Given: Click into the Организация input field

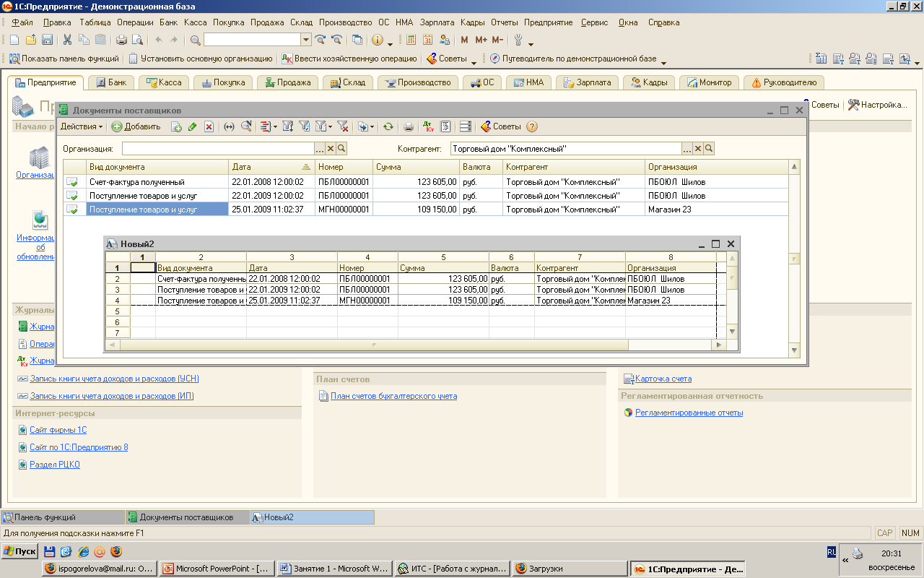Looking at the screenshot, I should coord(218,148).
